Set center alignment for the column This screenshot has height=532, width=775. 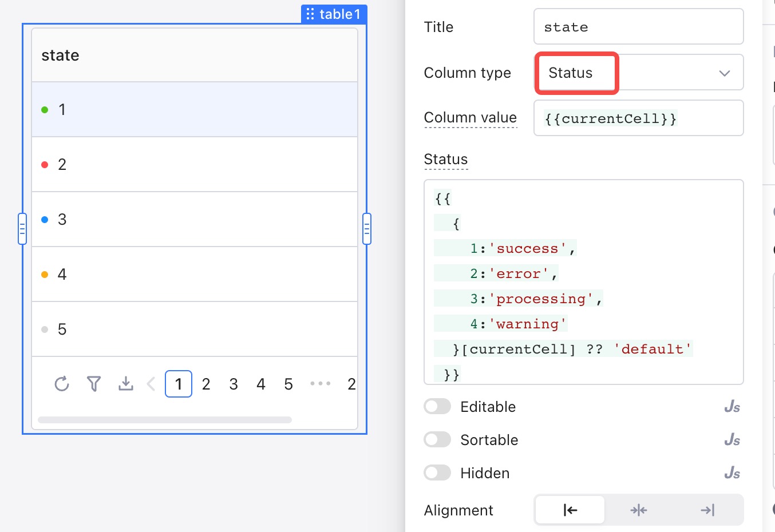[x=638, y=510]
